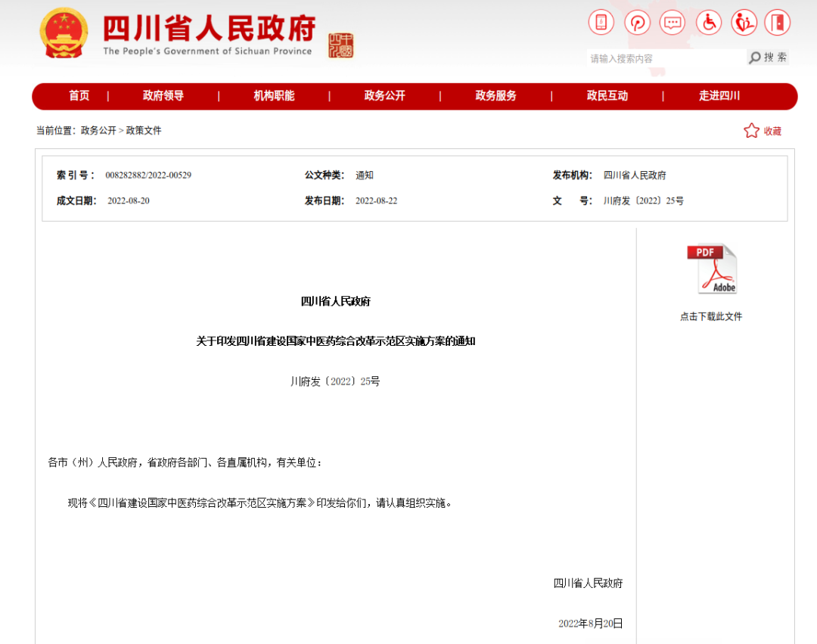Click the 索引号 label
Image resolution: width=817 pixels, height=644 pixels.
click(x=76, y=176)
